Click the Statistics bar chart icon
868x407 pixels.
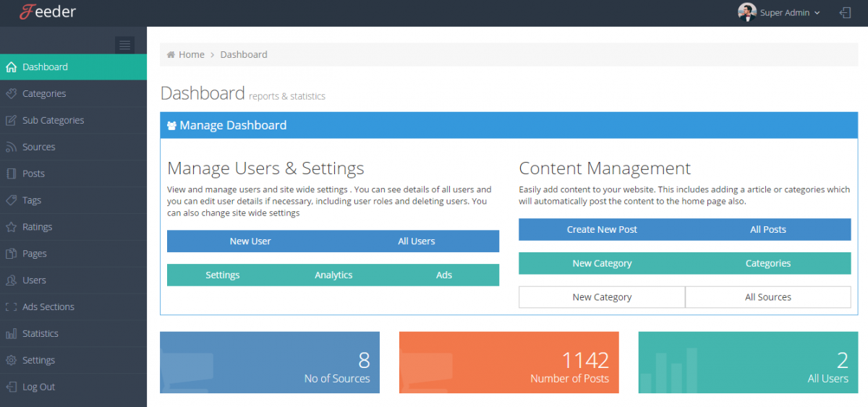point(11,334)
